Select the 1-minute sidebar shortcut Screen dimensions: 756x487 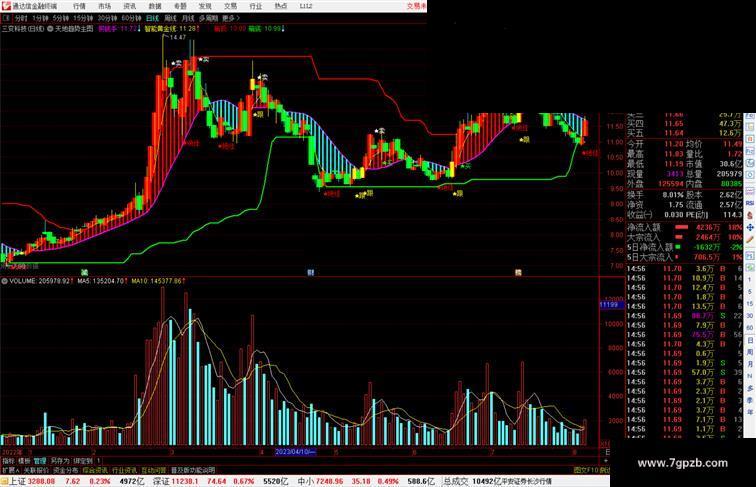coord(750,280)
